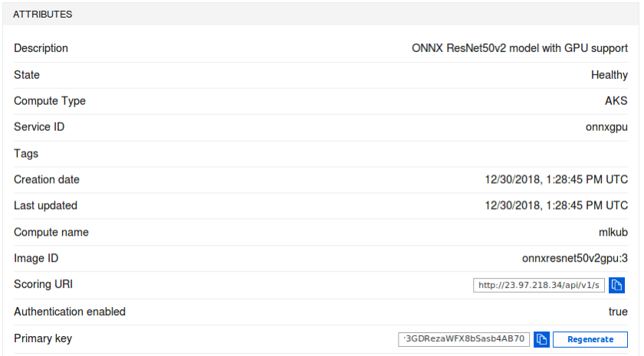The height and width of the screenshot is (356, 644).
Task: Copy the Primary key to clipboard
Action: point(542,339)
